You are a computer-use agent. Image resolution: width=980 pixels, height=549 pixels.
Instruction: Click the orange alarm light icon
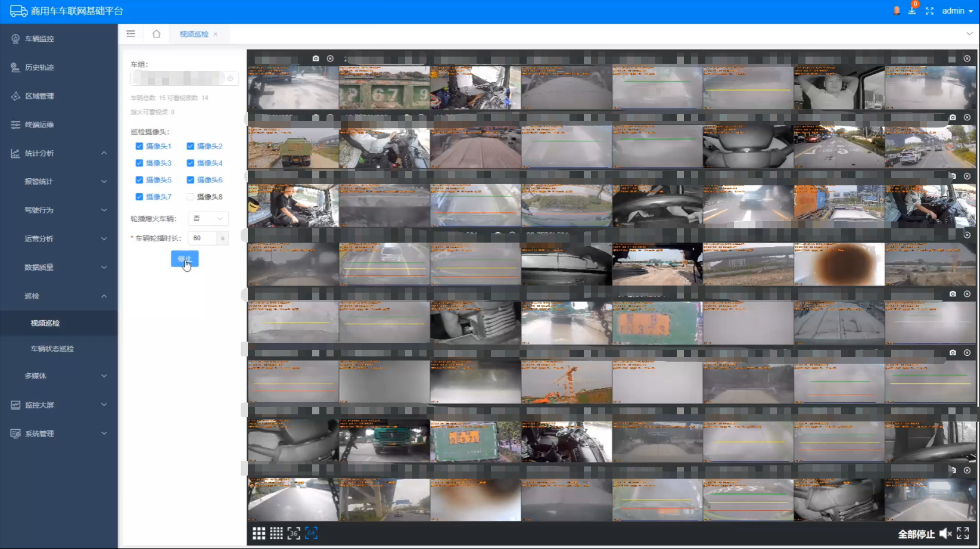click(897, 11)
